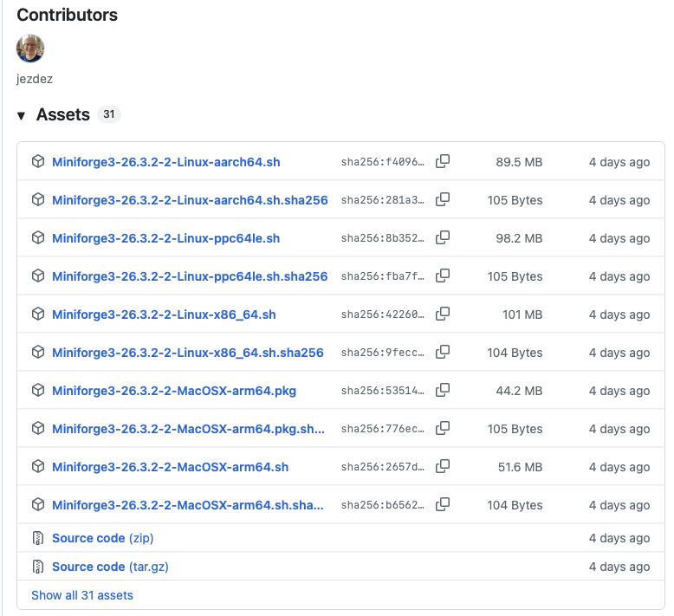
Task: Copy hash for MacOSX-arm64.pkg.sh... checksum file
Action: click(x=443, y=428)
